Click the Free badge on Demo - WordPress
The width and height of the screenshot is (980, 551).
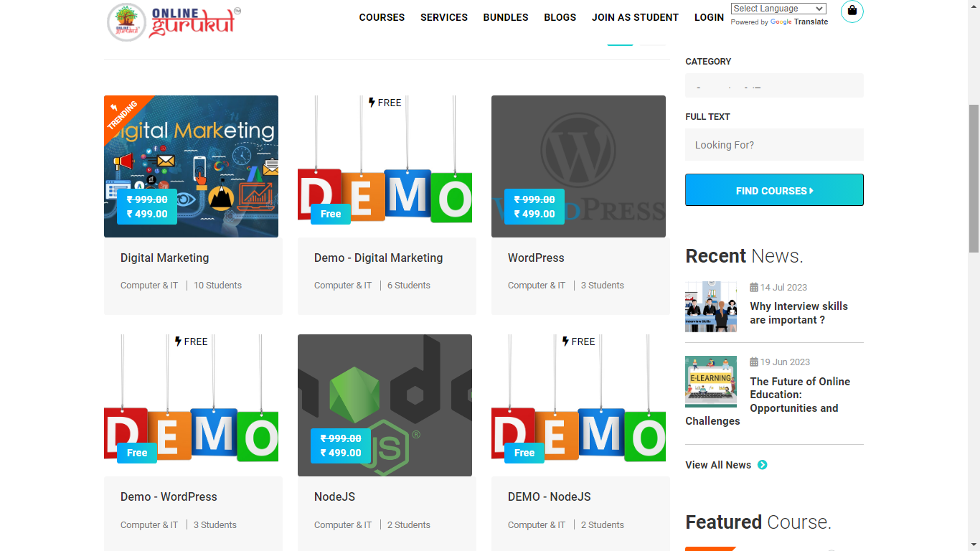(x=137, y=453)
